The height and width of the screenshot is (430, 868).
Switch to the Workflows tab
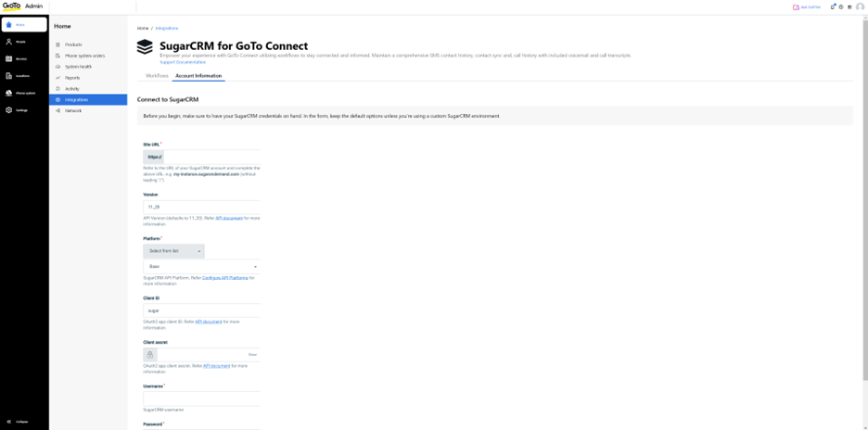(157, 75)
